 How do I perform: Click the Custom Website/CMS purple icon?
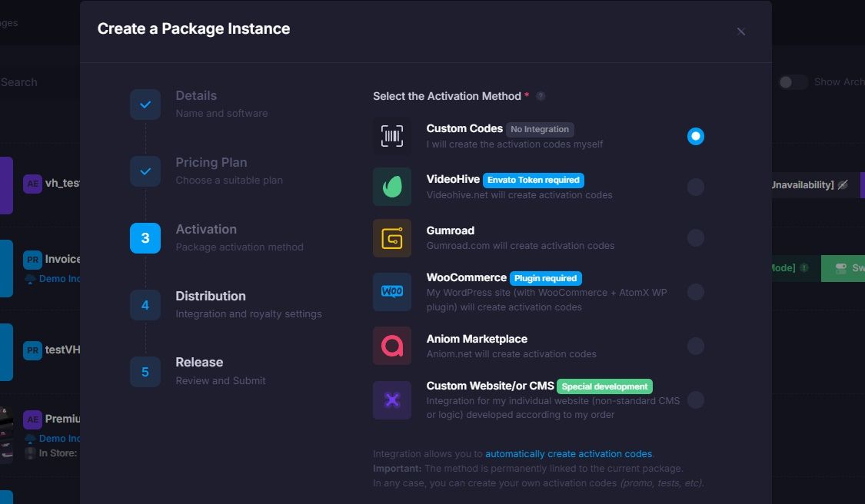pos(392,400)
